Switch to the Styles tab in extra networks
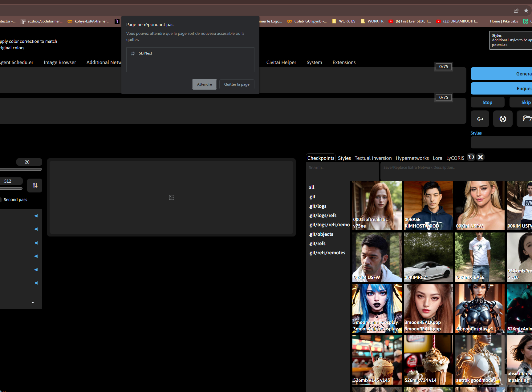 (x=344, y=158)
